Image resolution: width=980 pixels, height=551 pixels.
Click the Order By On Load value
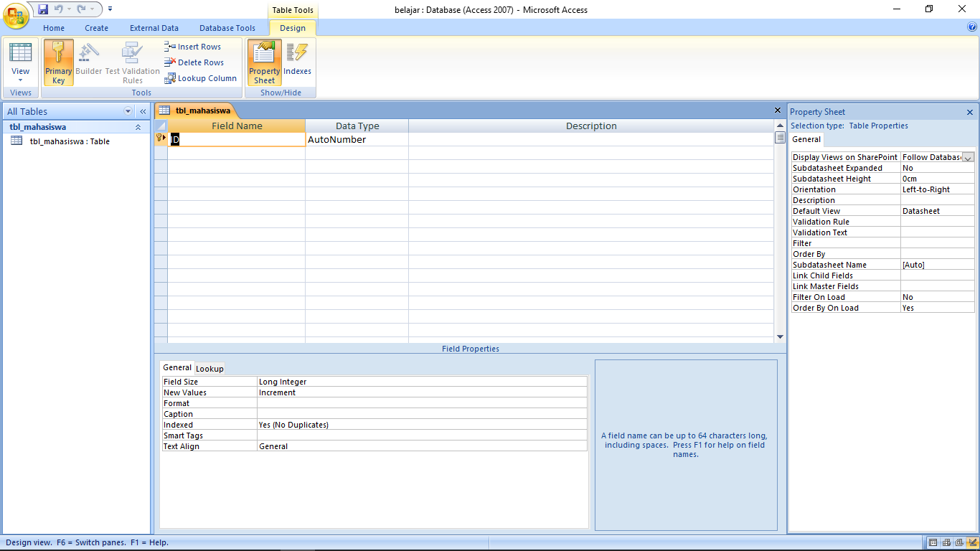click(938, 308)
